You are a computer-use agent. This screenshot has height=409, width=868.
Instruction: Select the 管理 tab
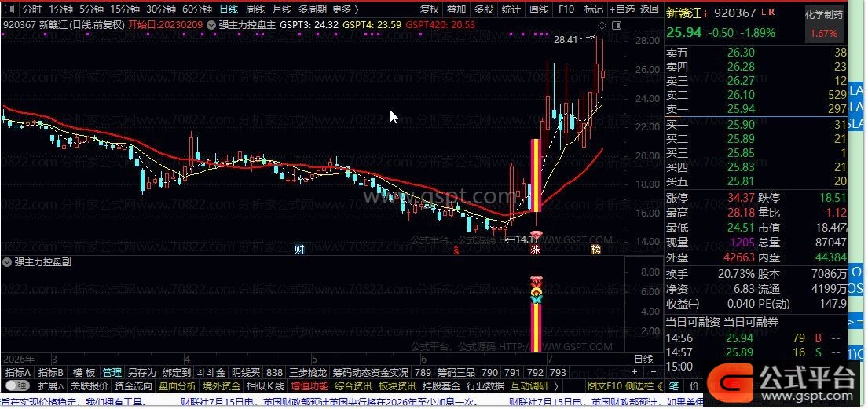pos(112,372)
